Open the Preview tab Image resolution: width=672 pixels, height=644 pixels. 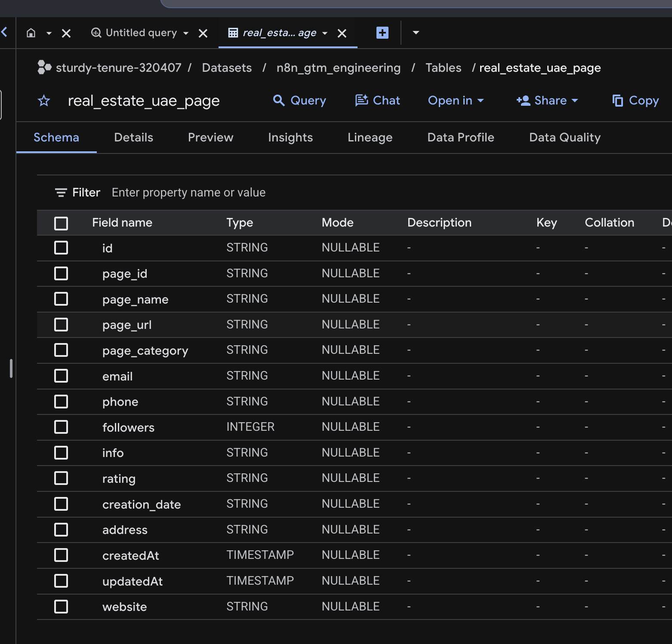tap(210, 137)
